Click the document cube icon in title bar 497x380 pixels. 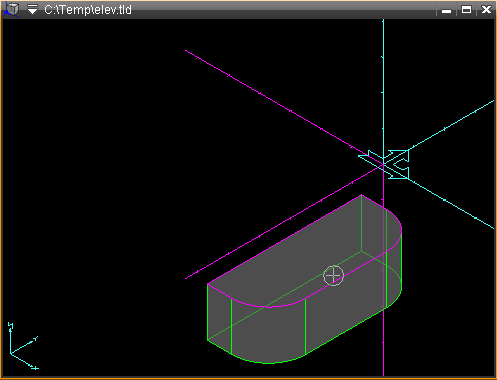pyautogui.click(x=12, y=9)
